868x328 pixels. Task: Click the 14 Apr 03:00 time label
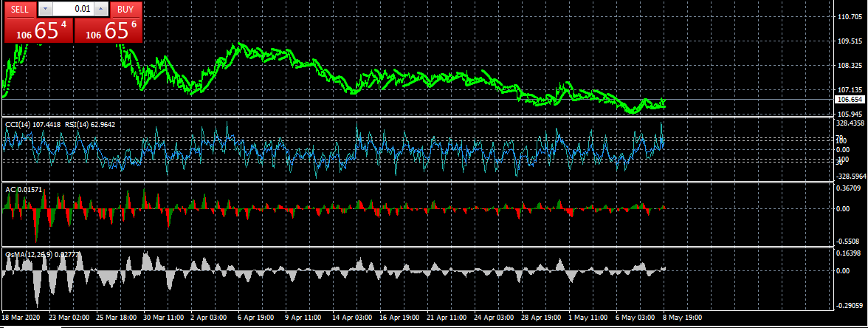pos(353,318)
